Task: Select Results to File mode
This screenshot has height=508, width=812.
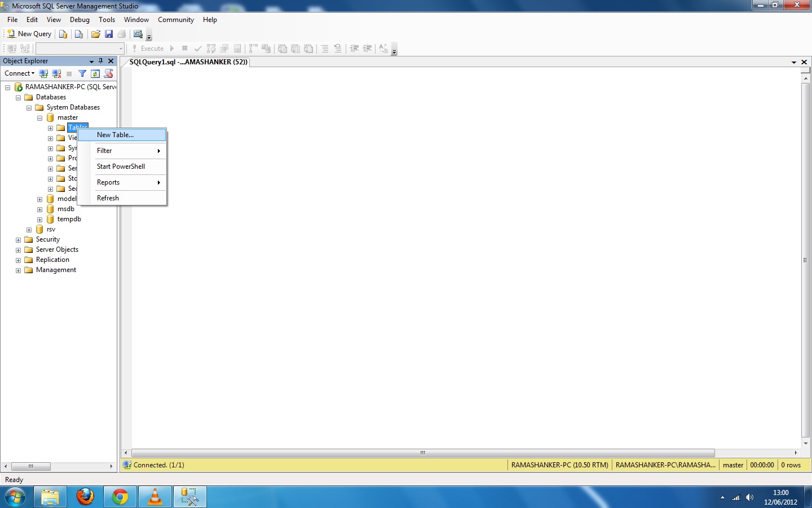Action: [308, 49]
